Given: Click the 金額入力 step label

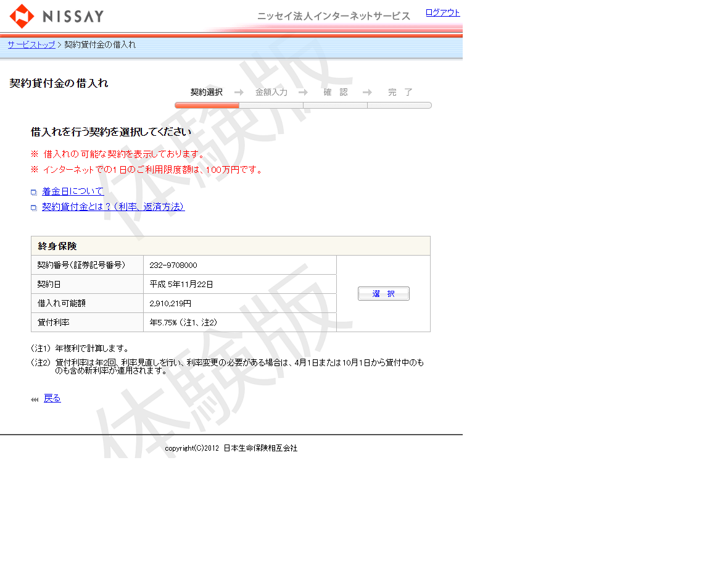Looking at the screenshot, I should 271,92.
